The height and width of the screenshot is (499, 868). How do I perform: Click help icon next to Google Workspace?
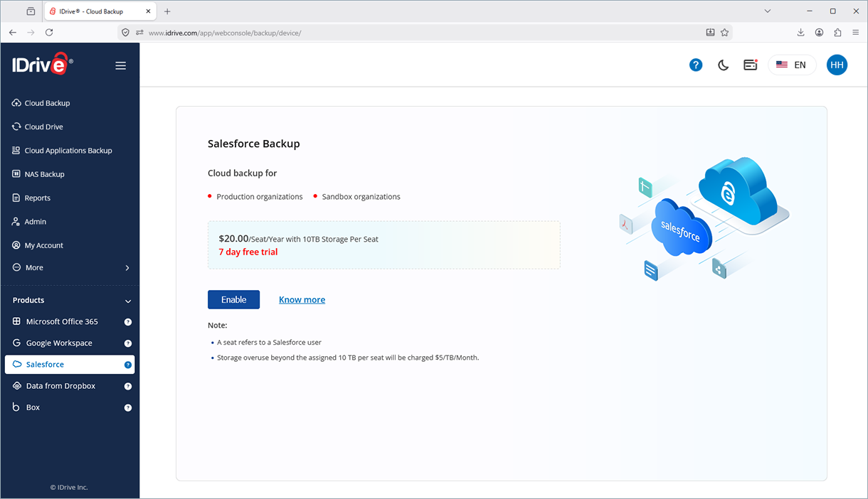click(128, 343)
